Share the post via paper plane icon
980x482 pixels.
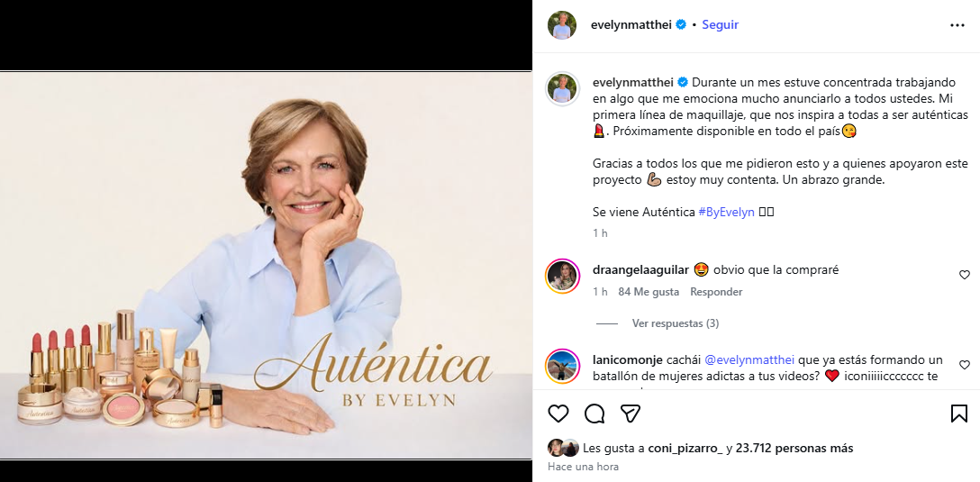(631, 414)
